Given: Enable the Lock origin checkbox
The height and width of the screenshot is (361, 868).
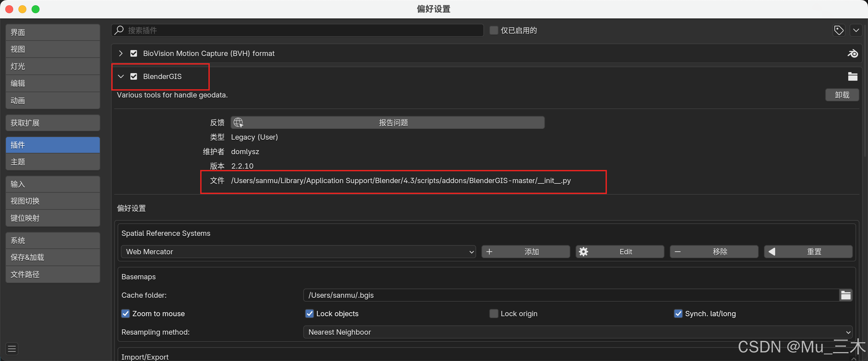Looking at the screenshot, I should (x=494, y=314).
